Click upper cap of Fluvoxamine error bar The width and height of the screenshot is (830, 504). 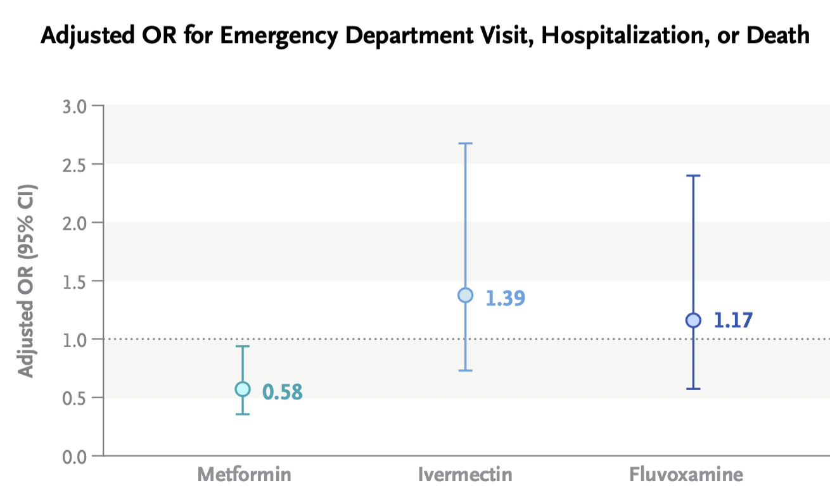pos(694,175)
